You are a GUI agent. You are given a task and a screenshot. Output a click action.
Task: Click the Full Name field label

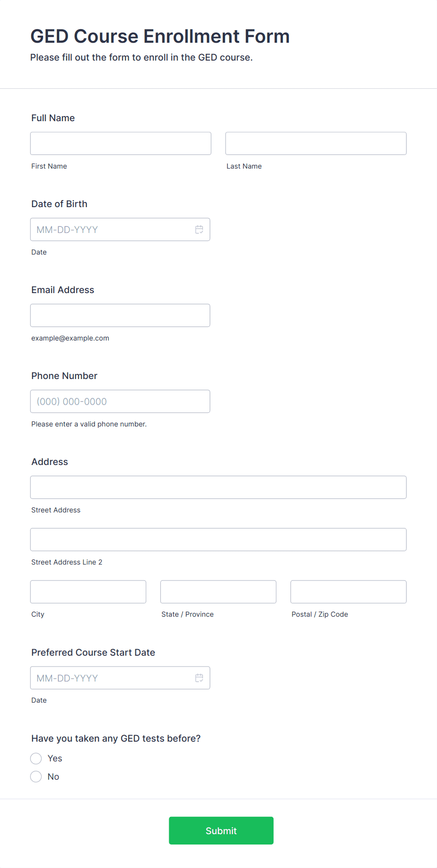pyautogui.click(x=53, y=118)
